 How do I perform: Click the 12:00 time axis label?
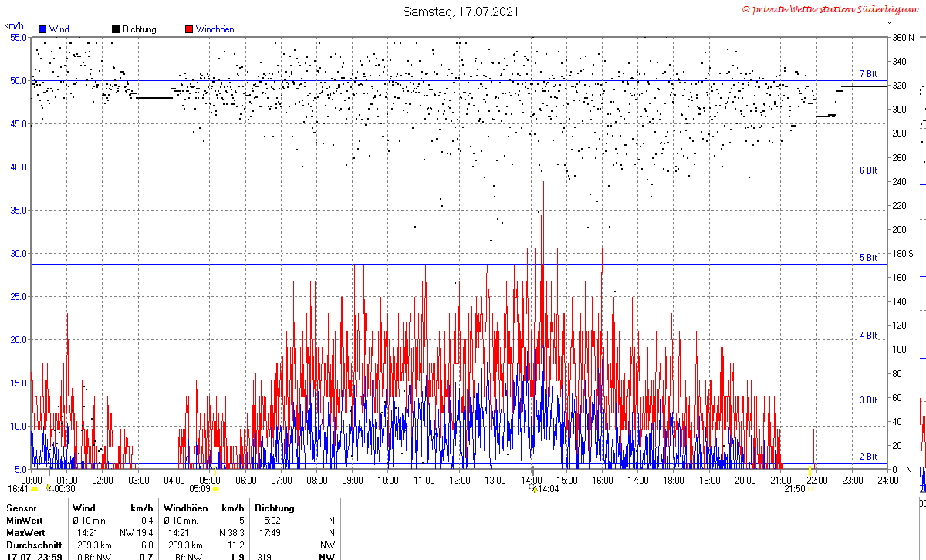coord(460,481)
